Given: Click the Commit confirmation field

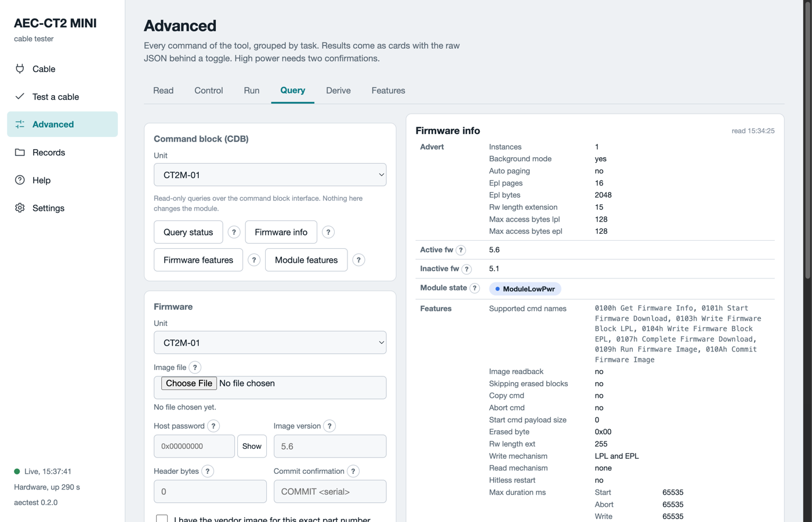Looking at the screenshot, I should pos(330,491).
